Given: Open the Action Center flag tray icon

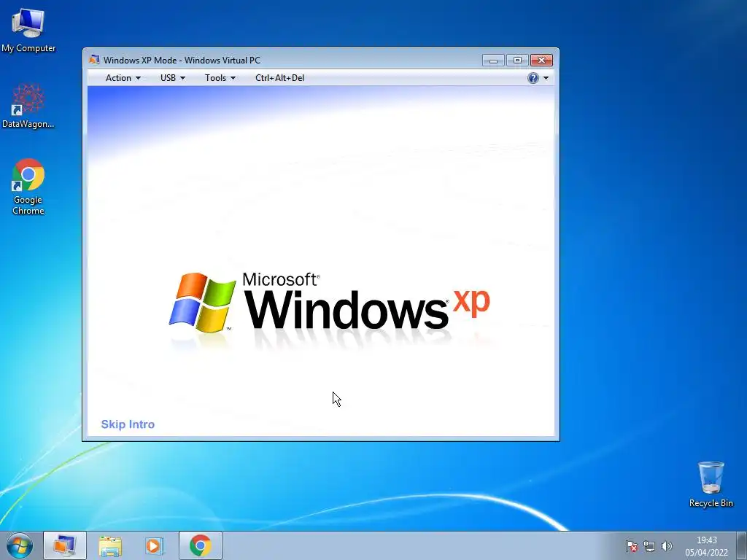Looking at the screenshot, I should point(631,546).
